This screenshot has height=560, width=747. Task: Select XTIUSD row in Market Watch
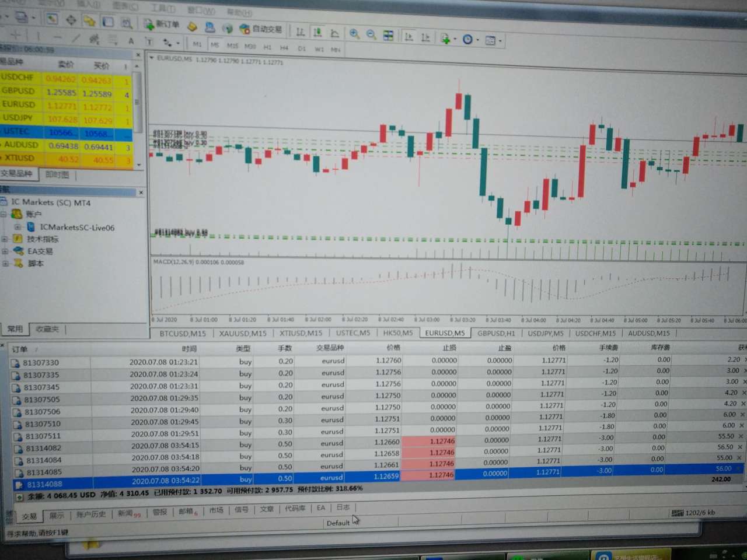coord(66,158)
